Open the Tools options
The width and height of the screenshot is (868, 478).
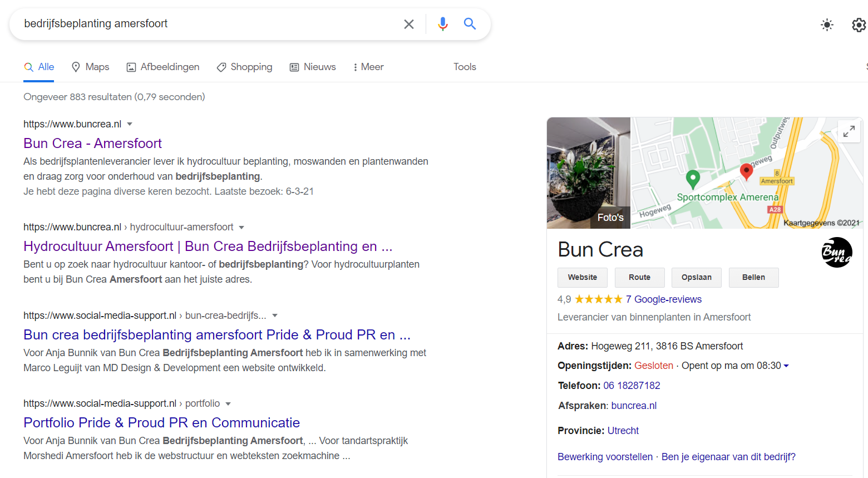(465, 67)
